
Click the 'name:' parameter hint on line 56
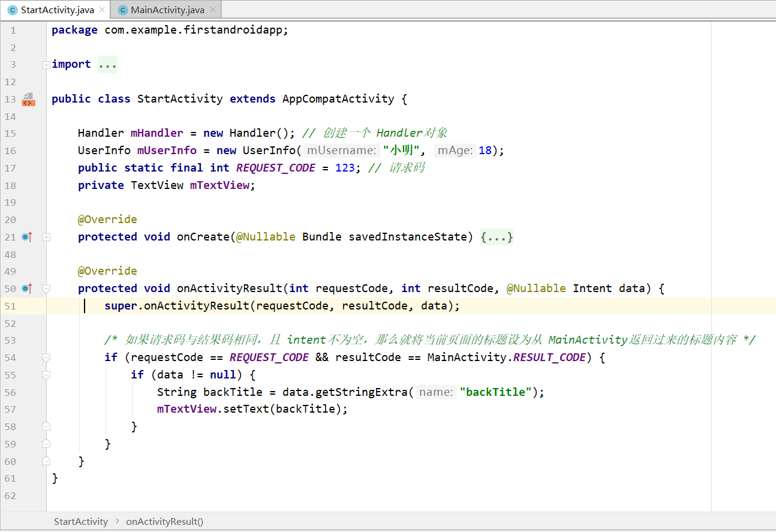(x=436, y=392)
